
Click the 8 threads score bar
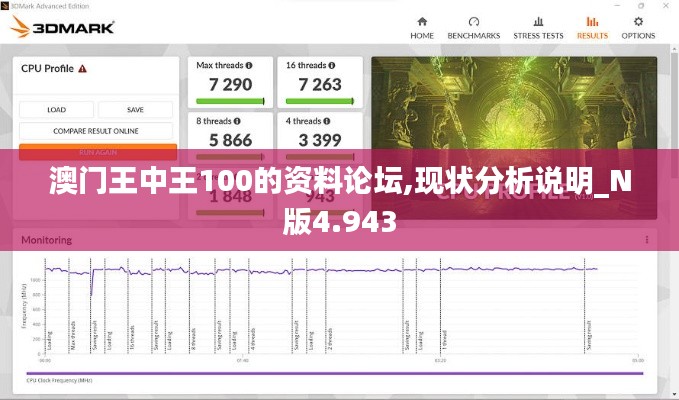230,157
